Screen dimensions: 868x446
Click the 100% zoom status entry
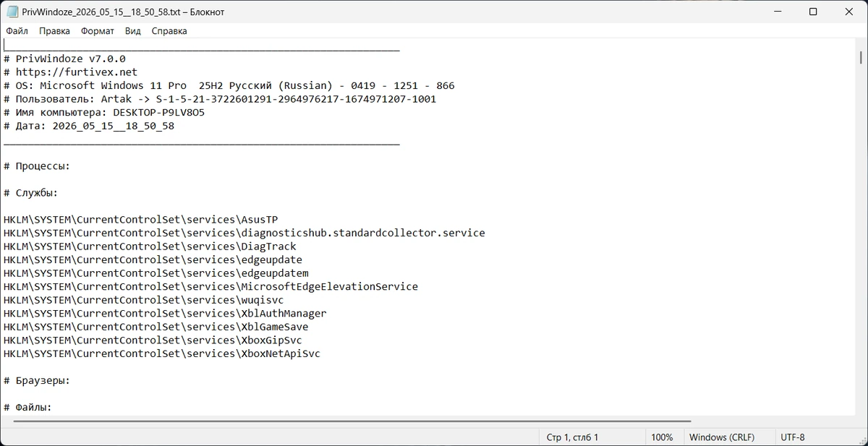tap(662, 437)
